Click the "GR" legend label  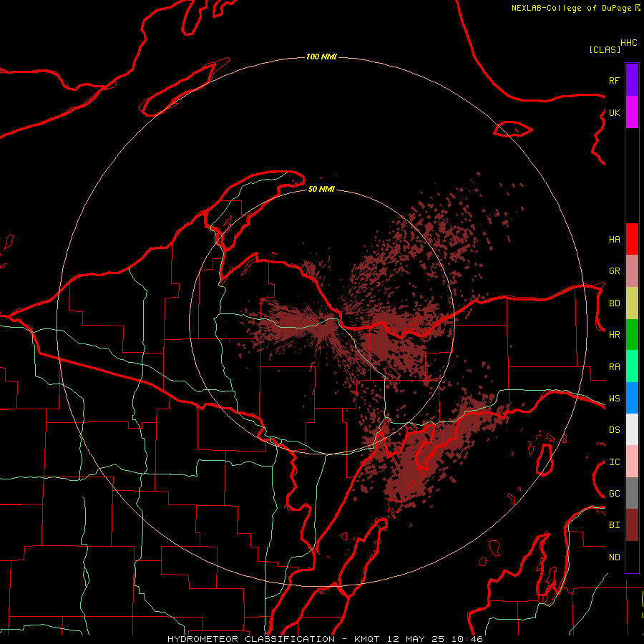pos(614,271)
